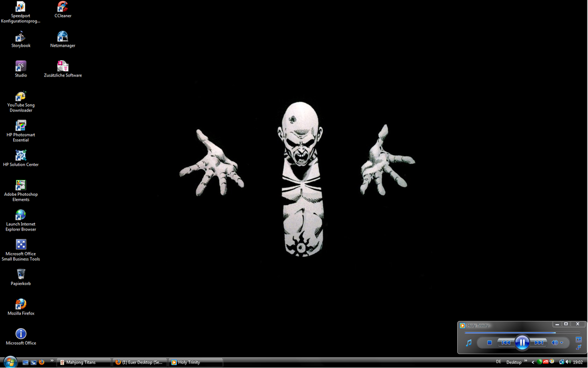Click Show Desktop in Quick Launch

(25, 363)
